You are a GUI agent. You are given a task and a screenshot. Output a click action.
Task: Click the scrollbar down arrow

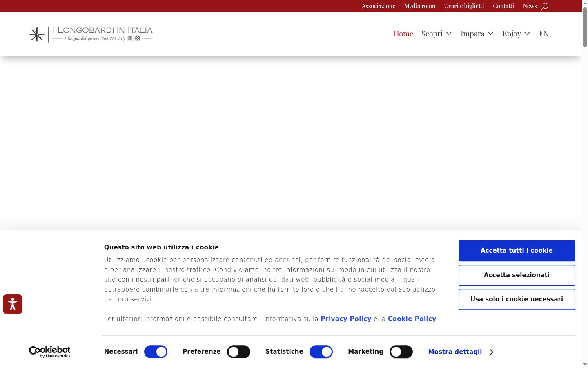pyautogui.click(x=585, y=364)
